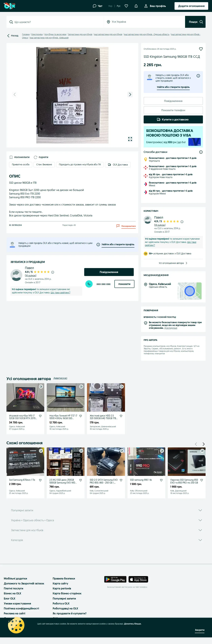Screen dimensions: 212x644
Task: Click Показати телефон button
Action: click(x=173, y=110)
